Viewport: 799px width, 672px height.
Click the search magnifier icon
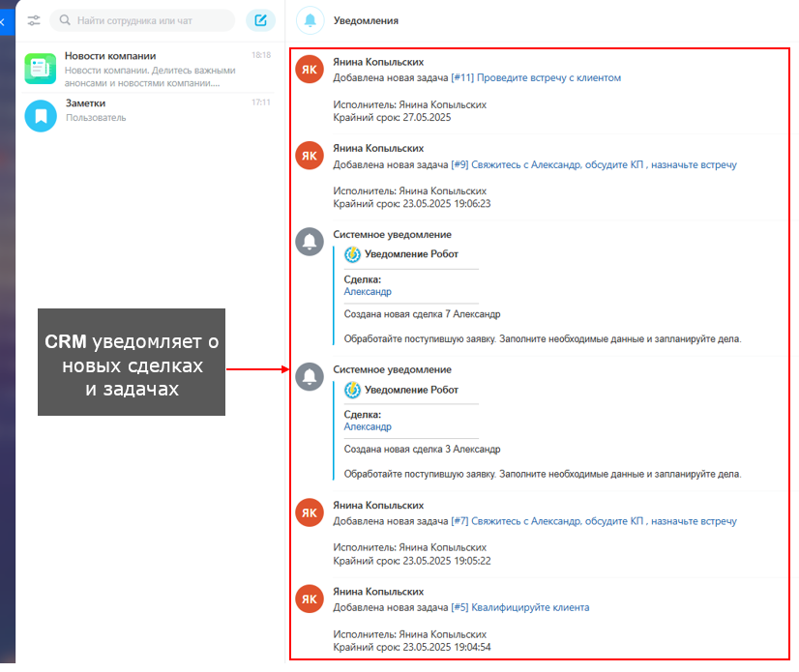(x=65, y=20)
